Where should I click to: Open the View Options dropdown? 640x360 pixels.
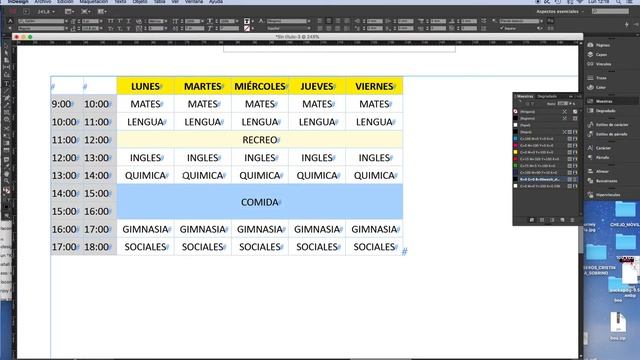pyautogui.click(x=69, y=12)
